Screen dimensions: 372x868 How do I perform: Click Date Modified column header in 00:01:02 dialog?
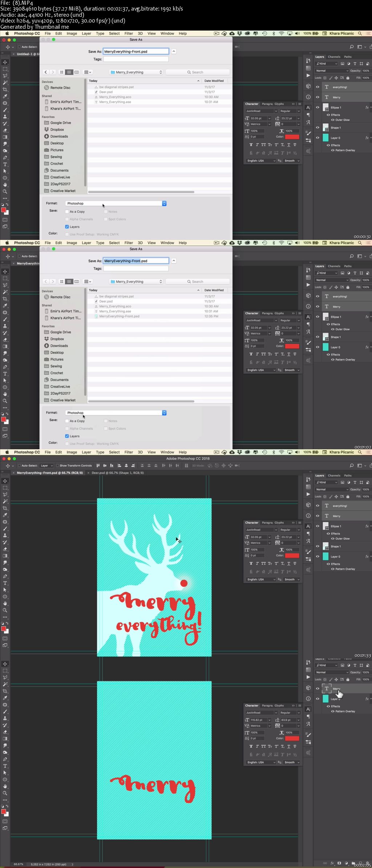pos(214,290)
